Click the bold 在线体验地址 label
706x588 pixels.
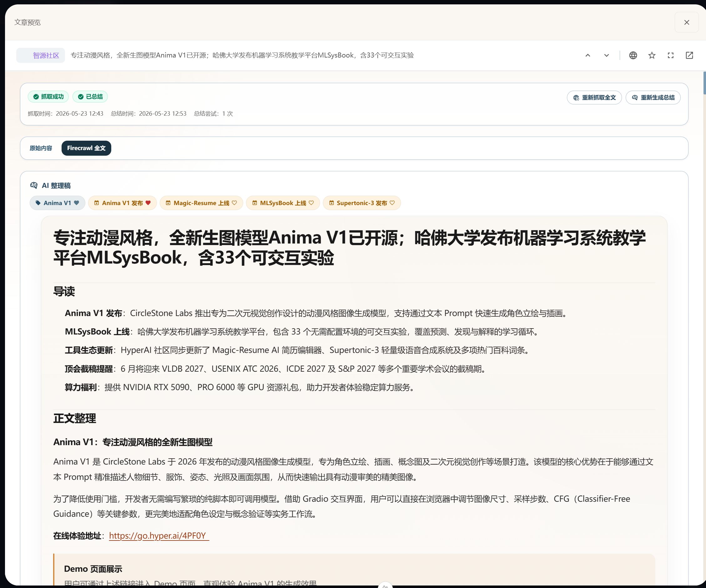[x=77, y=535]
